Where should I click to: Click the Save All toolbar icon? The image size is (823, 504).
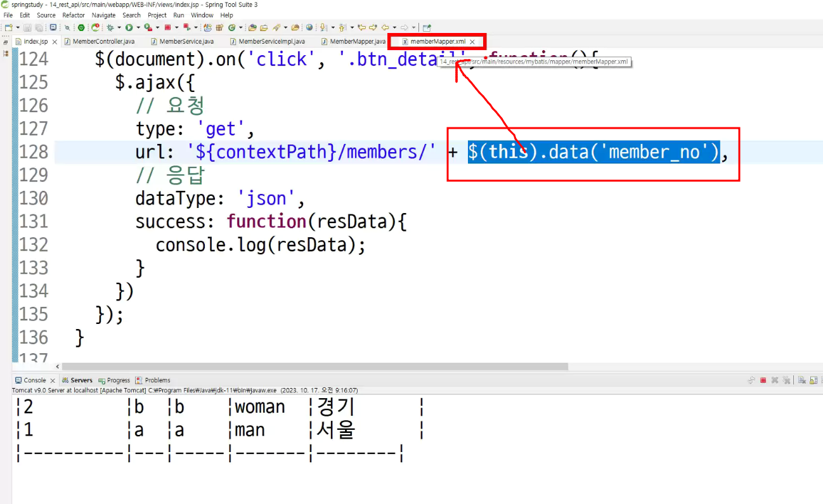point(39,27)
